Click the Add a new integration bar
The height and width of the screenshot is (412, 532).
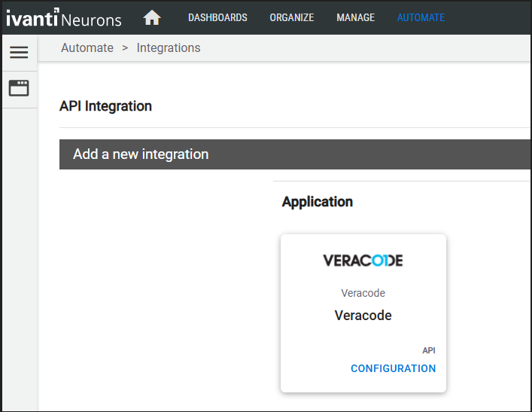[x=295, y=154]
